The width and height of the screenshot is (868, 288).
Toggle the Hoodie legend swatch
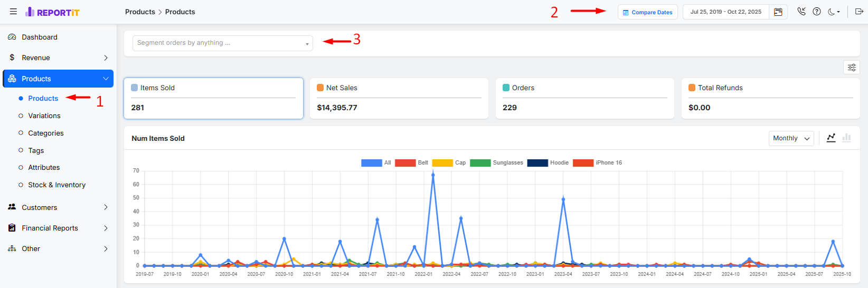point(537,162)
